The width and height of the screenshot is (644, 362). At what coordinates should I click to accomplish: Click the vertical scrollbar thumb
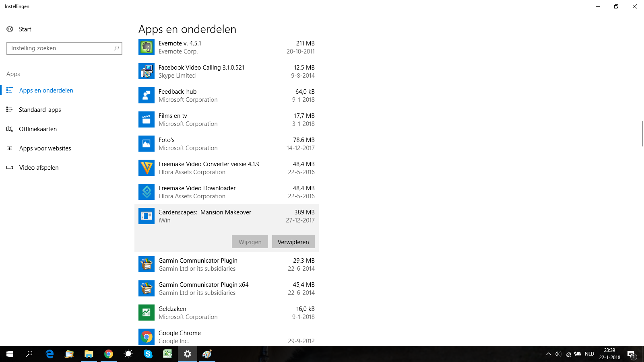(642, 133)
